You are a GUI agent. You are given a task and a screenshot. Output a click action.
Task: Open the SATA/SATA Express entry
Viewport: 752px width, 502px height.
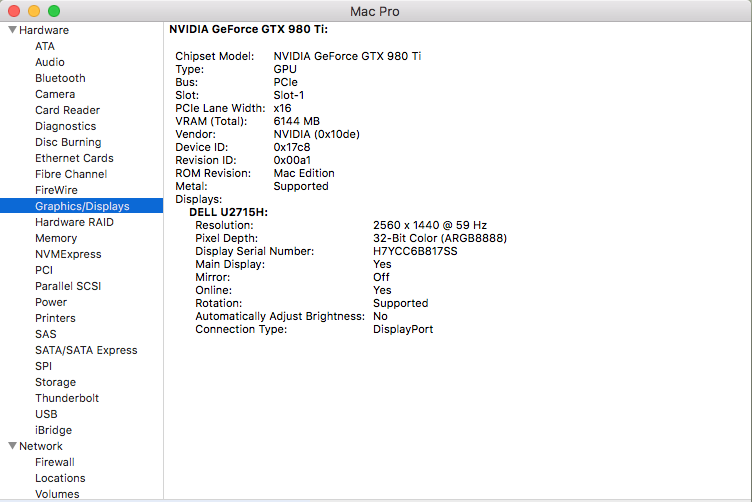pos(86,350)
